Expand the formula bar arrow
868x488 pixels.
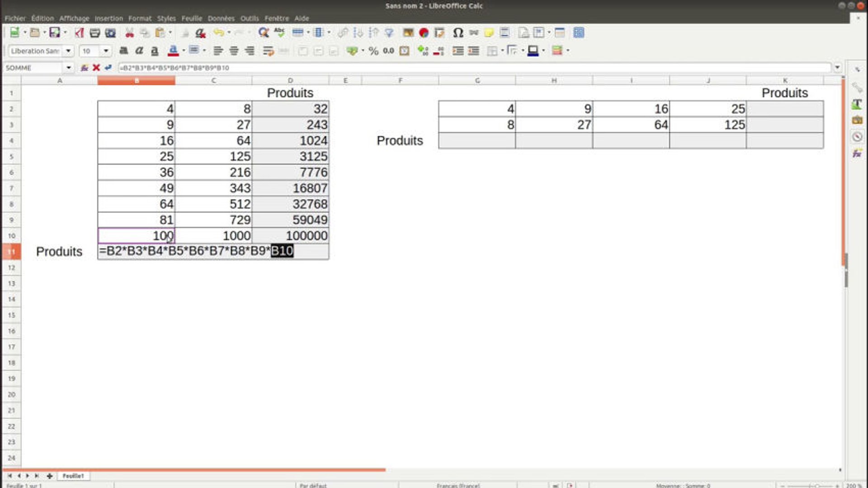click(837, 68)
